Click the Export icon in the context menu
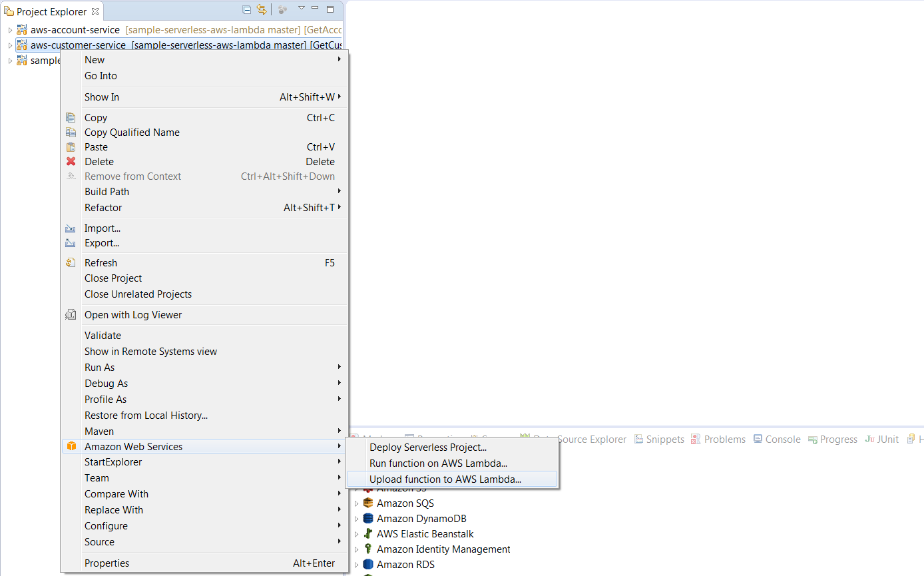The height and width of the screenshot is (576, 924). click(71, 243)
